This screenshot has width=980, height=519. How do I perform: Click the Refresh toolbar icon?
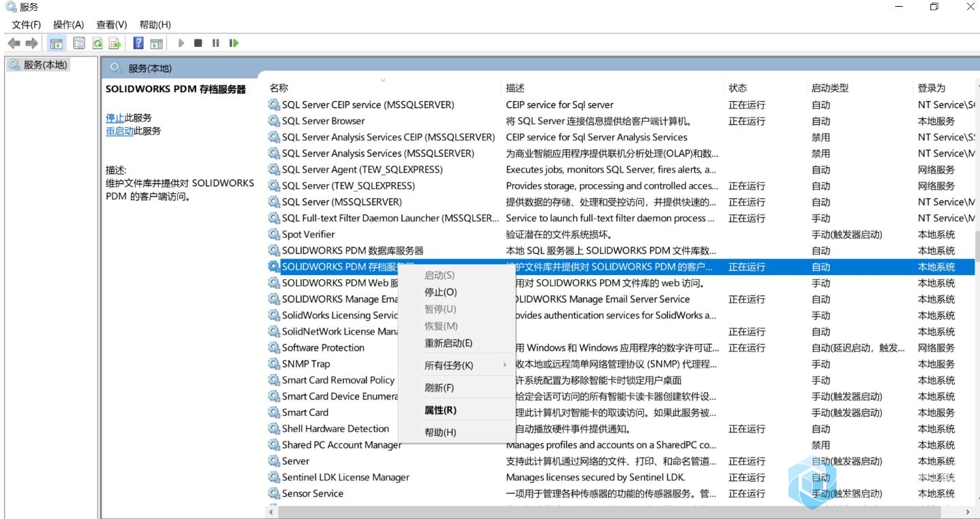coord(98,43)
